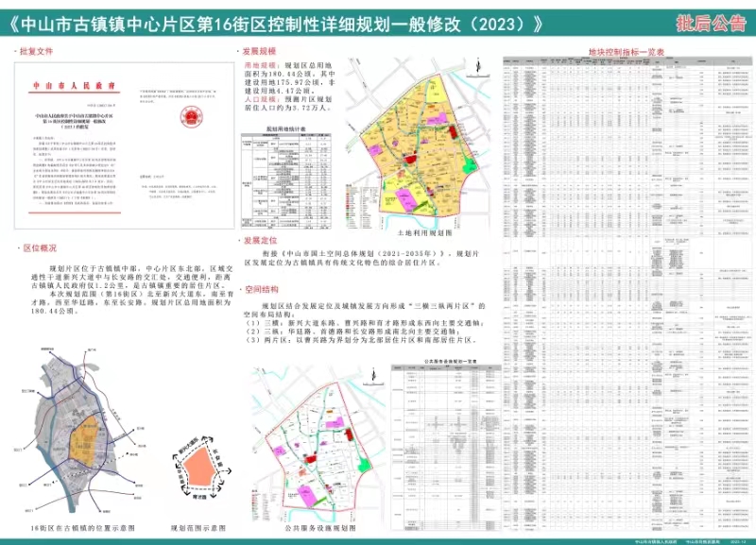Click the footer text 中山市自然资源局
Image resolution: width=756 pixels, height=545 pixels.
pos(702,541)
